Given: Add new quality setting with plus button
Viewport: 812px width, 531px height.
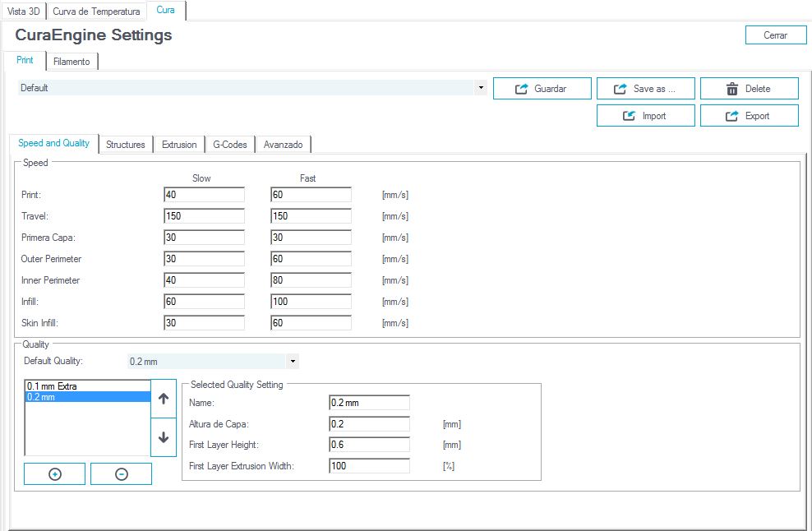Looking at the screenshot, I should 54,474.
